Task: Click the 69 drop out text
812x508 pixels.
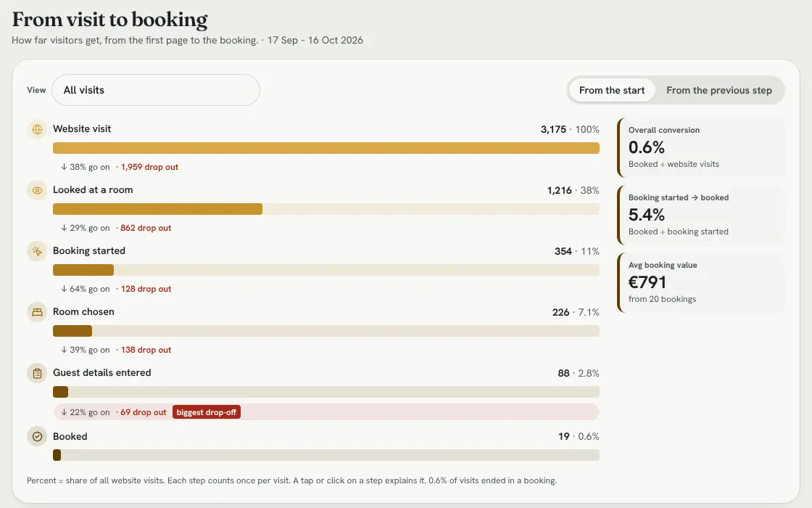Action: 144,412
